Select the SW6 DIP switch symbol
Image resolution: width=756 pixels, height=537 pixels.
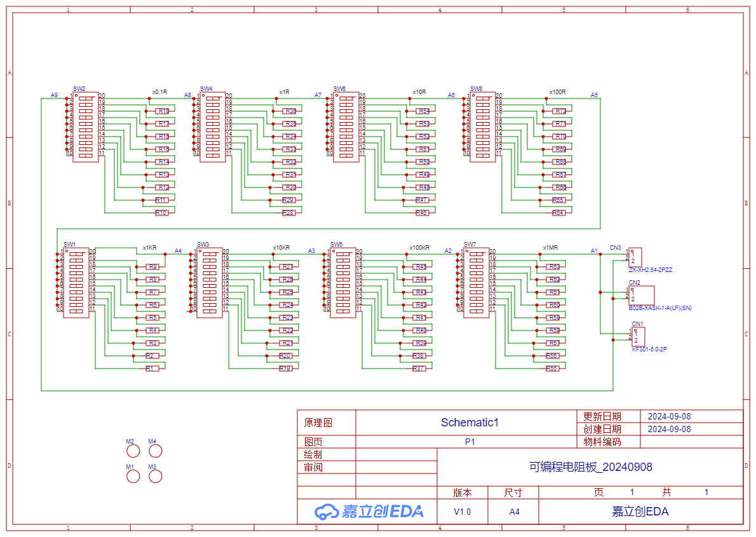(346, 127)
